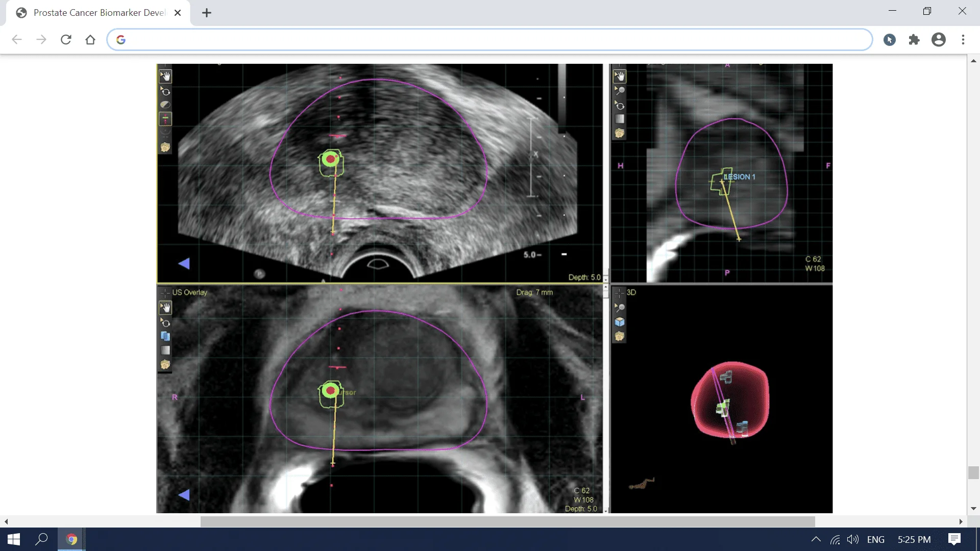Select the pan hand tool in ultrasound view
Screen dimensions: 980x551
click(x=165, y=77)
